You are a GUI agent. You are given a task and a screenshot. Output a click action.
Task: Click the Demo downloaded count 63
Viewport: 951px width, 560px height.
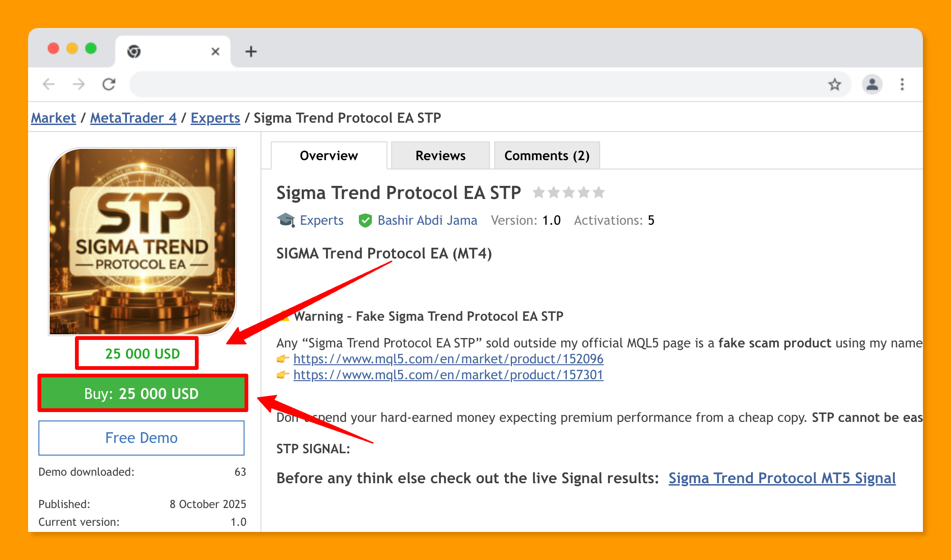(240, 472)
